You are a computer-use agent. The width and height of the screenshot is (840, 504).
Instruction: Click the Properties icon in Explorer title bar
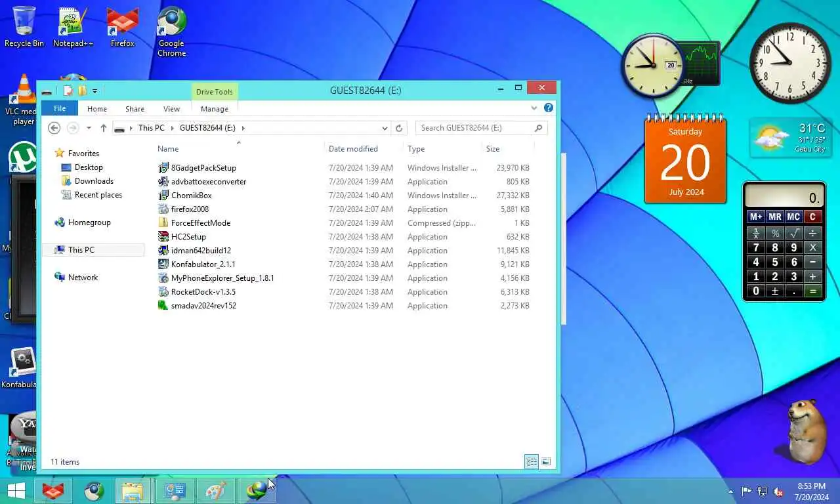(x=68, y=91)
